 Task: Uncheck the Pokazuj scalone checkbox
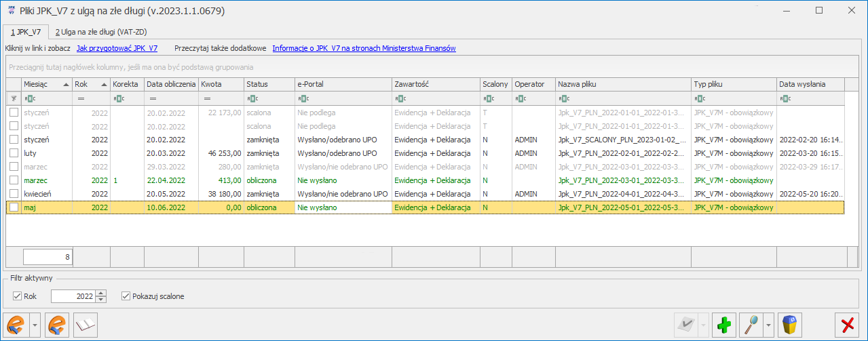coord(126,296)
